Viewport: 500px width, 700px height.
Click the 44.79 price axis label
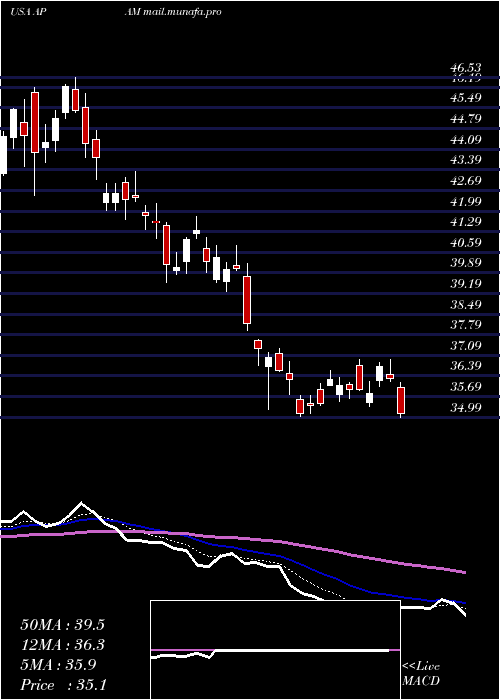click(x=466, y=118)
